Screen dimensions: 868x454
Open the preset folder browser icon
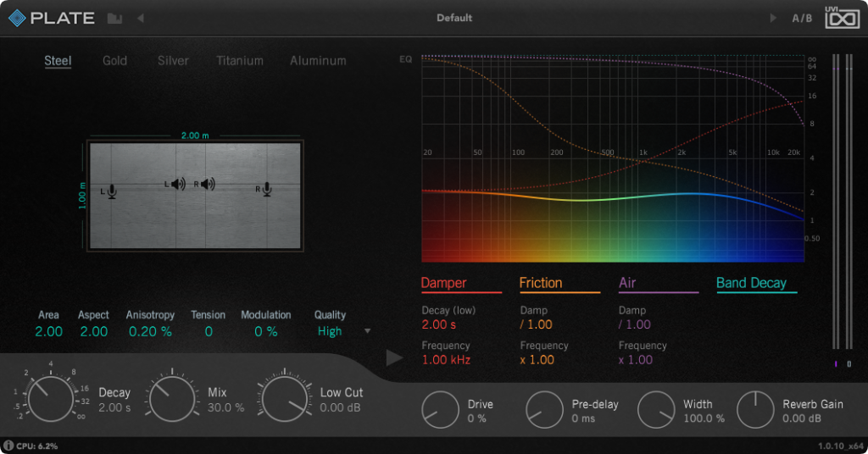tap(114, 19)
